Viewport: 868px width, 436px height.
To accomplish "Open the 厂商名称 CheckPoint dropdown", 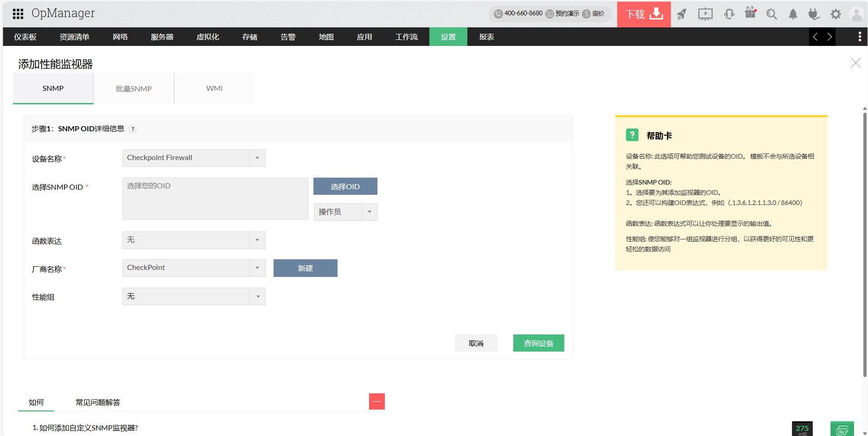I will coord(194,268).
